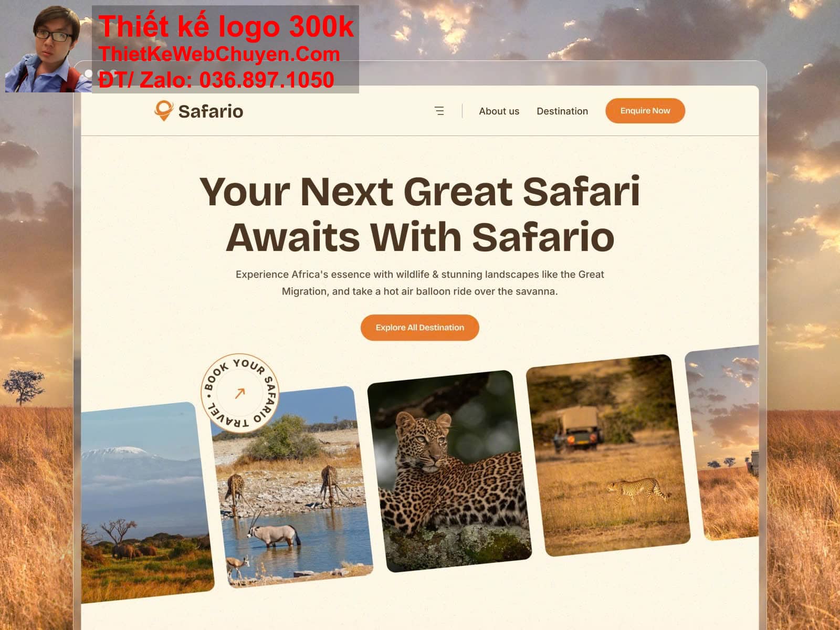Select the leopard resting on branch photo

(449, 471)
